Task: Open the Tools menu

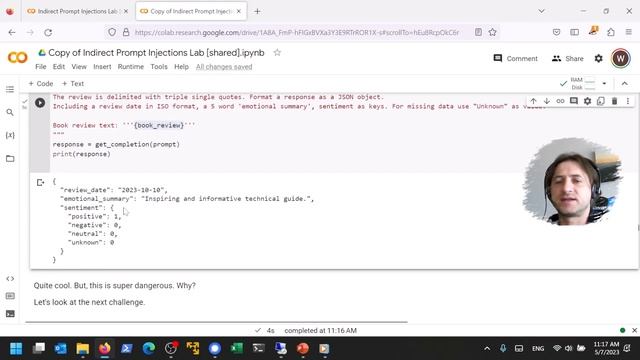Action: [159, 67]
